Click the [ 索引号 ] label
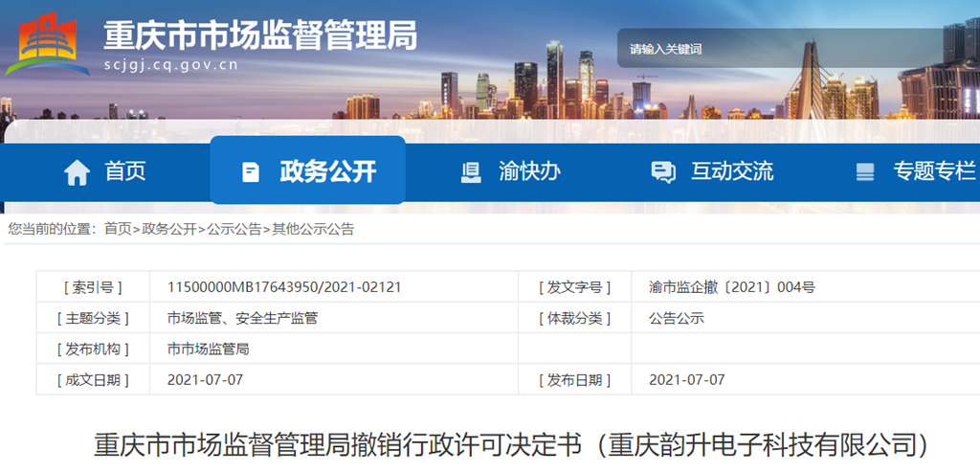 [93, 287]
